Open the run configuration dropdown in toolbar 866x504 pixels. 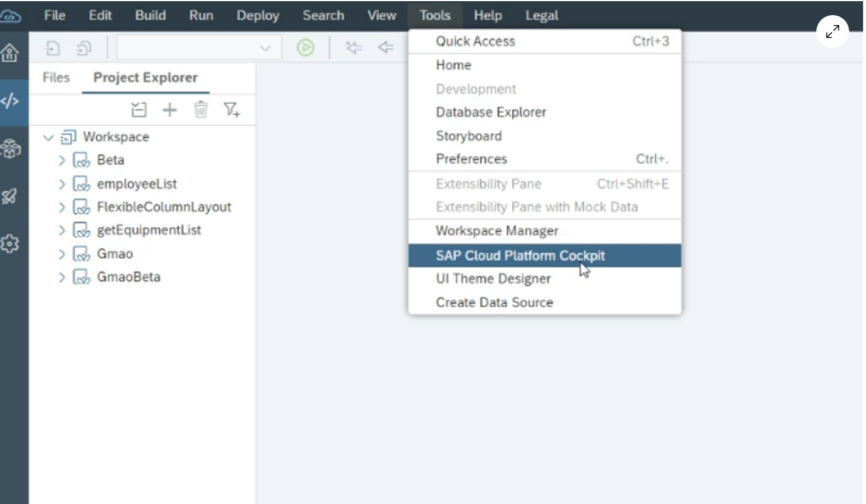(265, 48)
